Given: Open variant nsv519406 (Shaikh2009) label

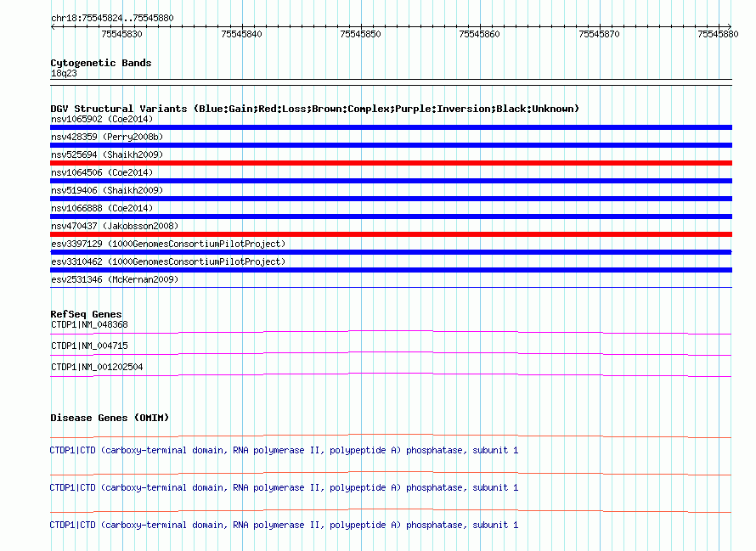Looking at the screenshot, I should [x=107, y=190].
